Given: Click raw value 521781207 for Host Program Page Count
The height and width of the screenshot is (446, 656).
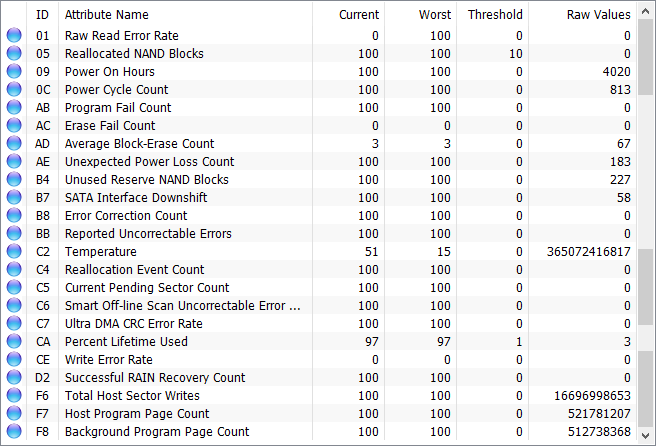Looking at the screenshot, I should [599, 413].
